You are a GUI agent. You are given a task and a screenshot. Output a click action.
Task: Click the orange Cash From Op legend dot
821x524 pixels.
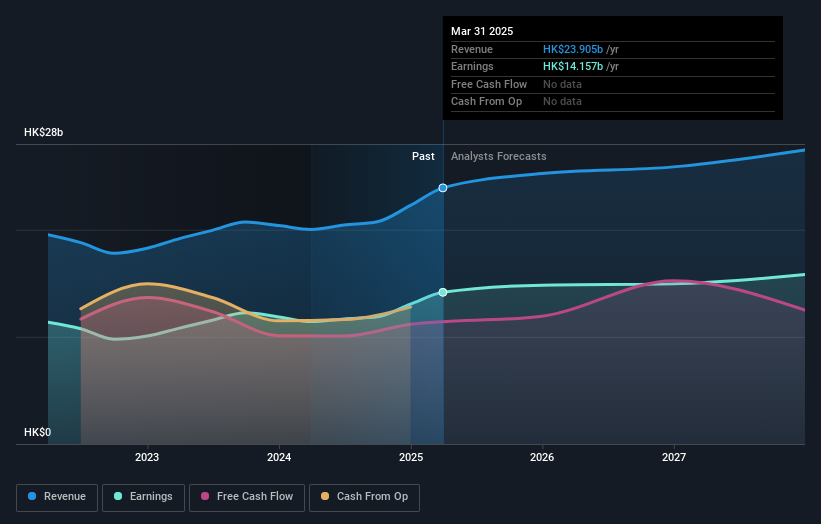(x=325, y=496)
